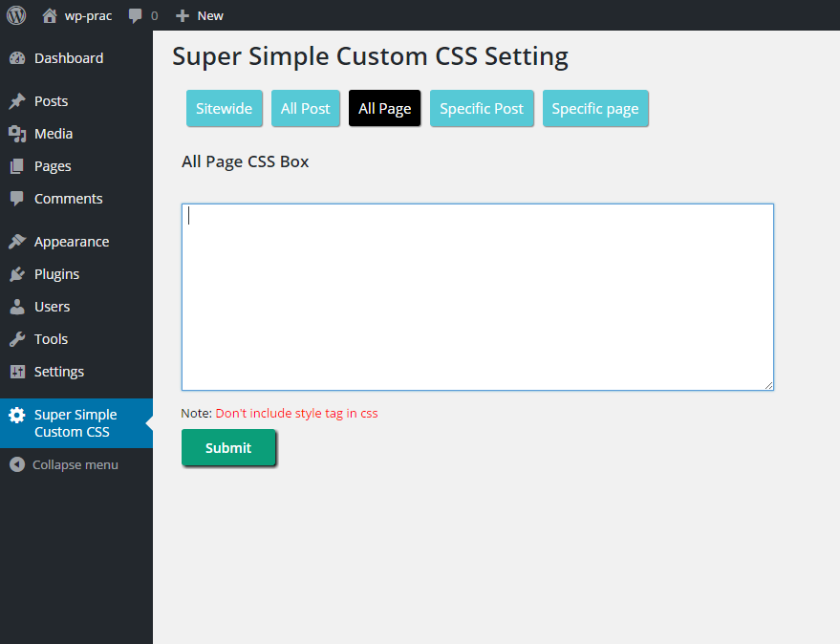Open the Dashboard menu item
840x644 pixels.
[x=76, y=58]
